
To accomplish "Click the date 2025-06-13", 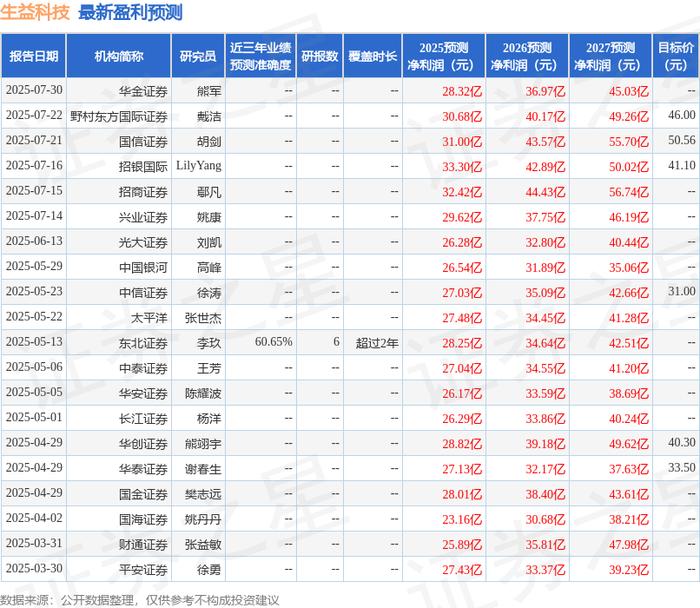I will pos(34,241).
